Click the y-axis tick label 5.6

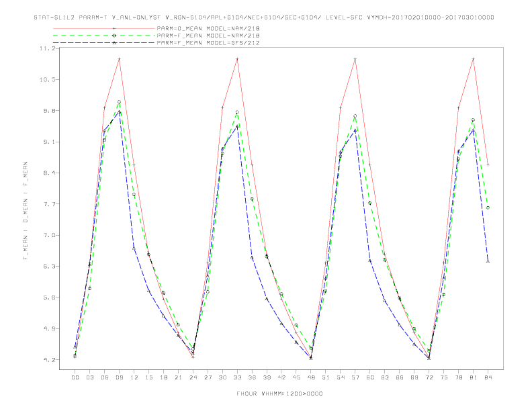49,298
